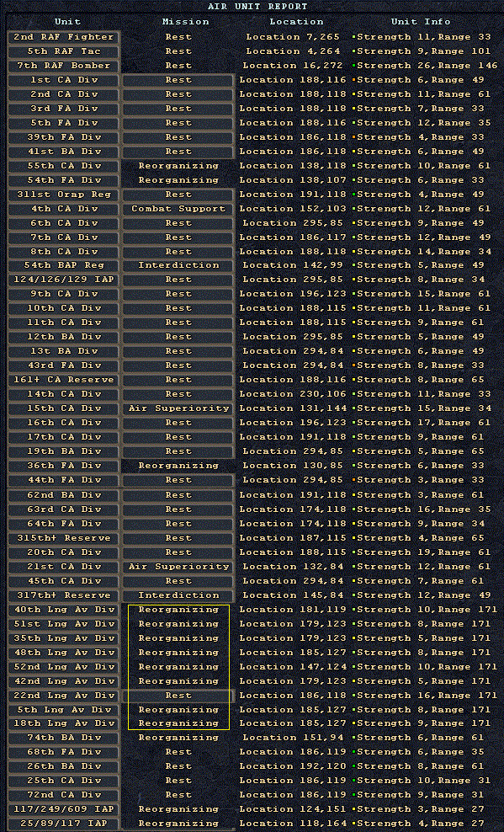504x832 pixels.
Task: Change the Rest mission of 68th FA Div
Action: [x=178, y=752]
